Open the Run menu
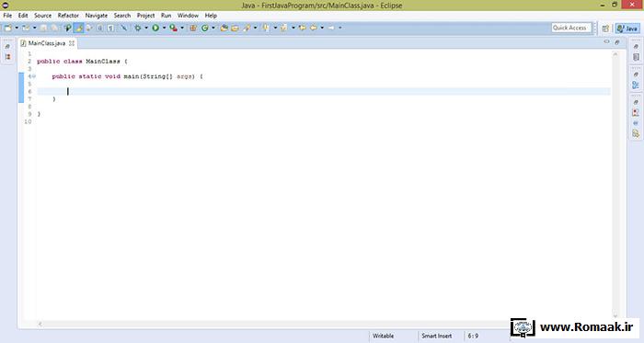 (x=166, y=16)
